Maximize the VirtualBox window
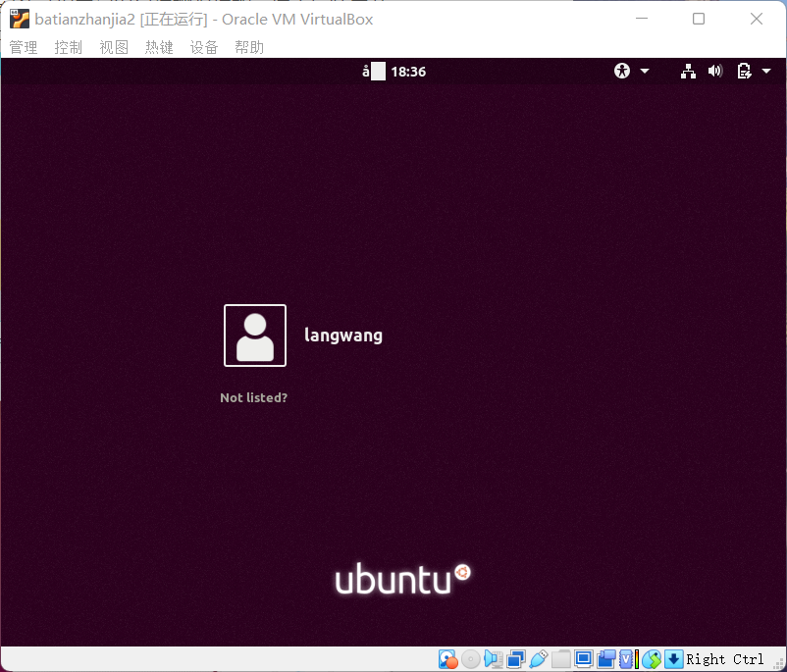 [699, 19]
